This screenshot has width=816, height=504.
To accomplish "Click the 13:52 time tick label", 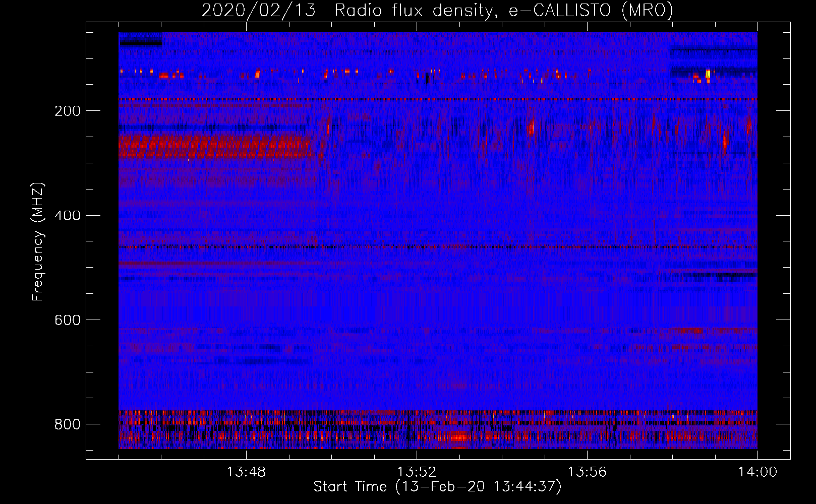I will (x=417, y=472).
